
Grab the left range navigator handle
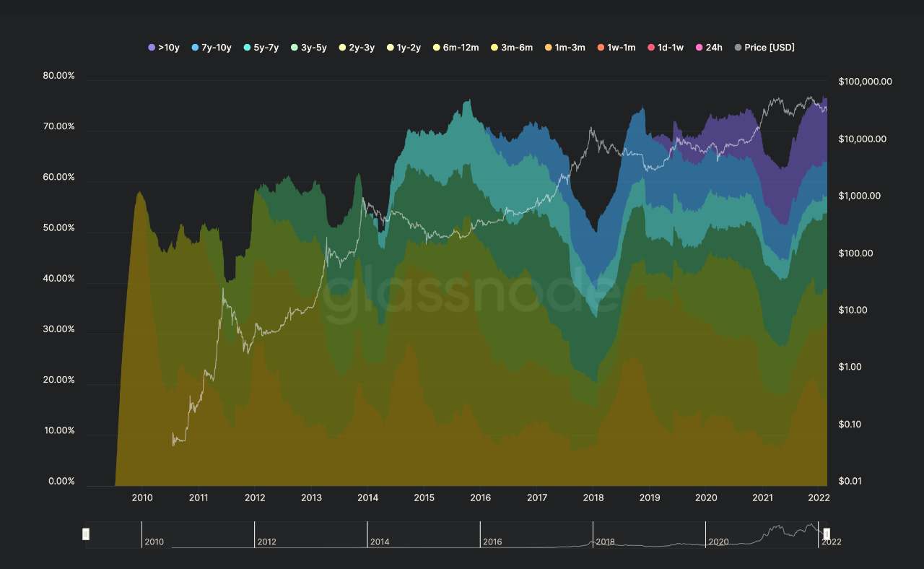coord(86,534)
